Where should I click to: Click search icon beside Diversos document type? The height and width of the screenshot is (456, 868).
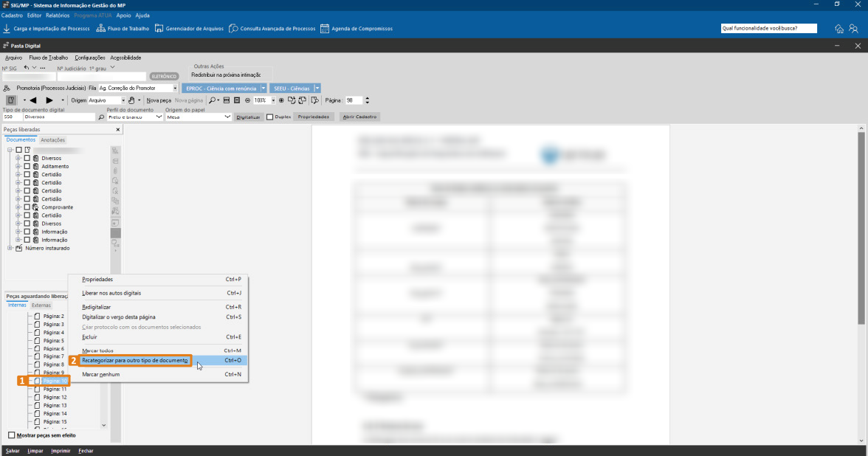coord(100,117)
